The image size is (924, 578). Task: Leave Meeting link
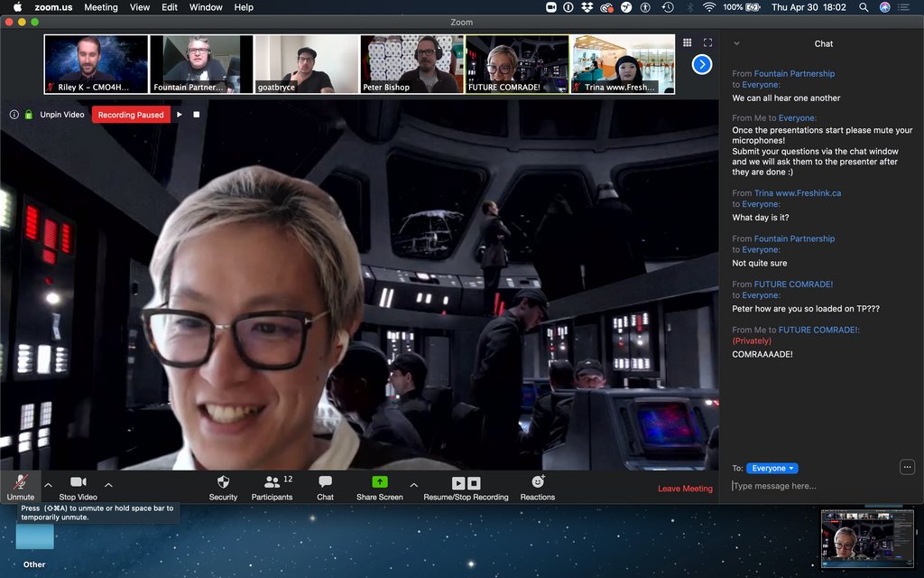pos(686,489)
